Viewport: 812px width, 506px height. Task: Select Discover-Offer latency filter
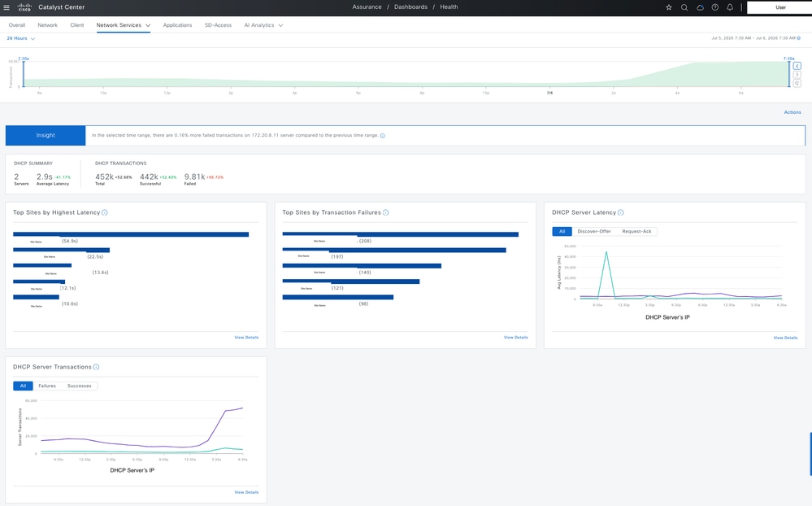pyautogui.click(x=594, y=231)
